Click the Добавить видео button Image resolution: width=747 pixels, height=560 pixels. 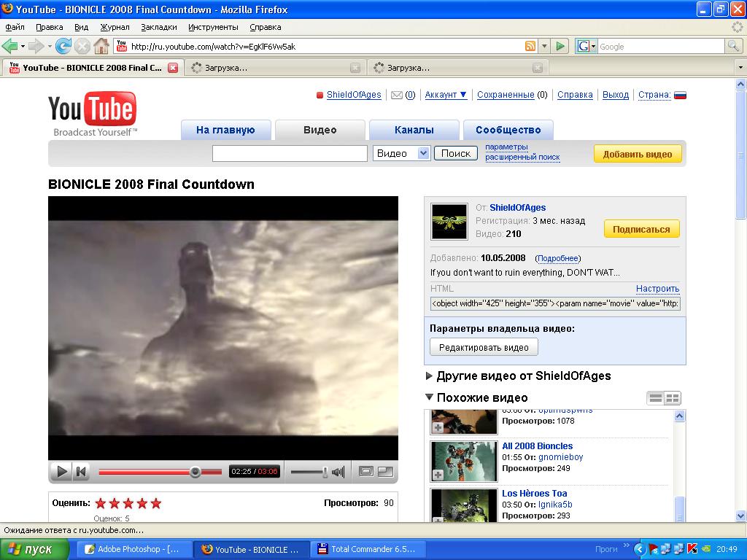point(638,155)
